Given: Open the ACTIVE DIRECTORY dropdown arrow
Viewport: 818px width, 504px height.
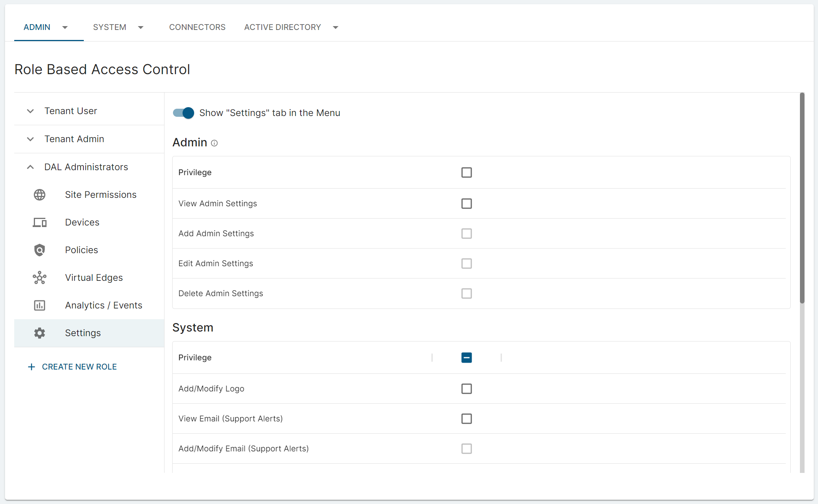Looking at the screenshot, I should 336,27.
